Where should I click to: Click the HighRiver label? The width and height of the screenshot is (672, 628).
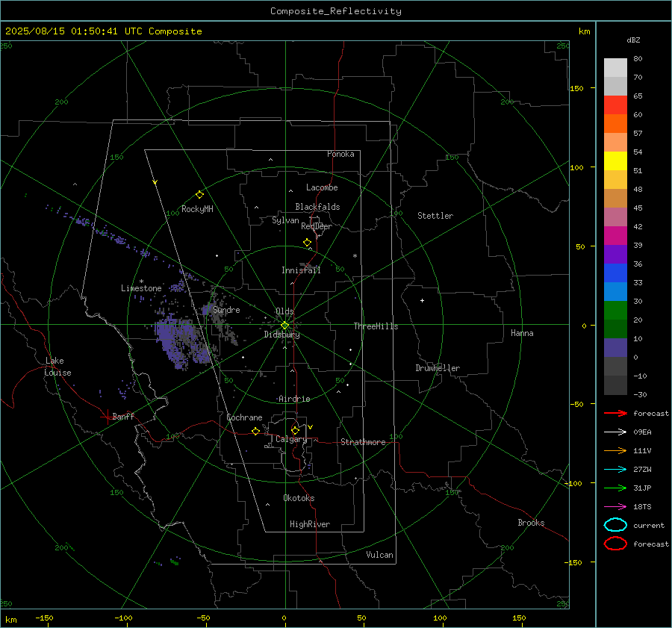(310, 524)
